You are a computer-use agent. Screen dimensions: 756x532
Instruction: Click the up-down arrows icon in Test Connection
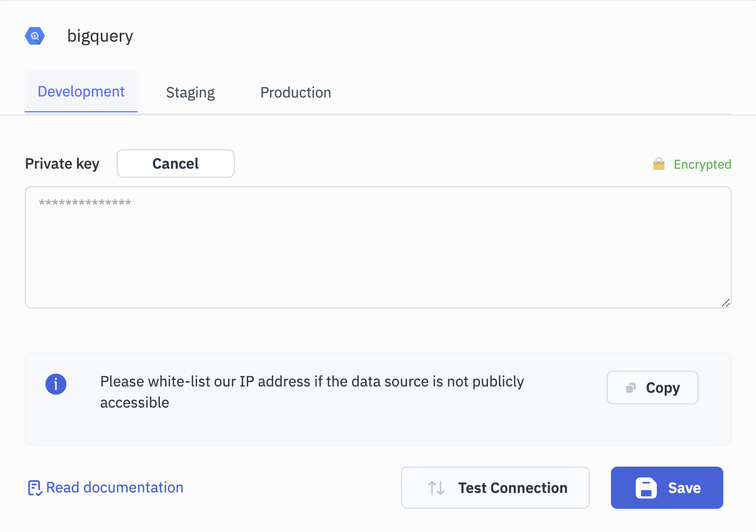point(436,488)
